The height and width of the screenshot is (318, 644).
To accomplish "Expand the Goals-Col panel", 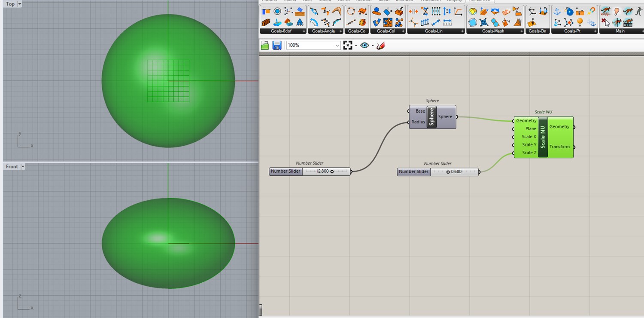I will pos(403,31).
